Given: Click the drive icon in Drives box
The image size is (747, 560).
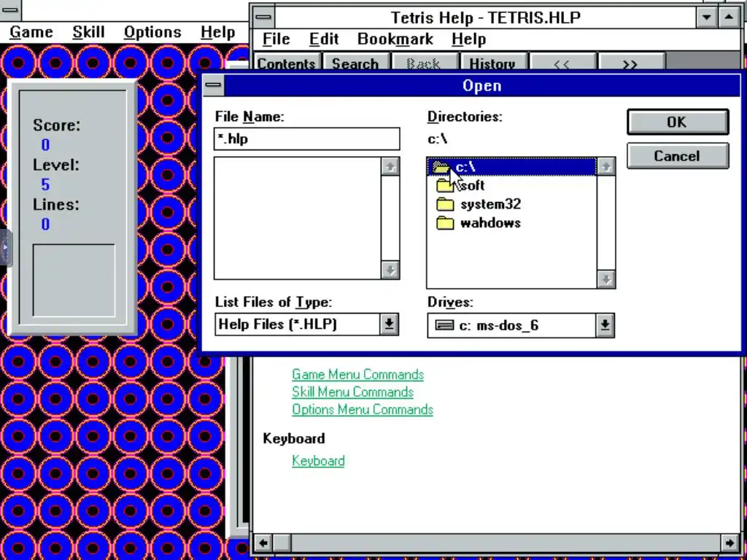Looking at the screenshot, I should (444, 325).
